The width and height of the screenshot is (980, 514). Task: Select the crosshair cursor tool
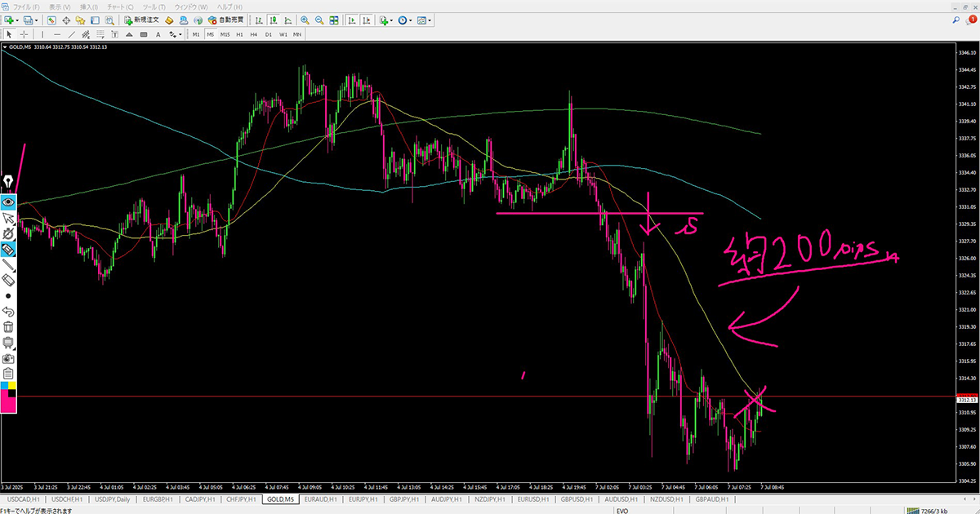[24, 34]
